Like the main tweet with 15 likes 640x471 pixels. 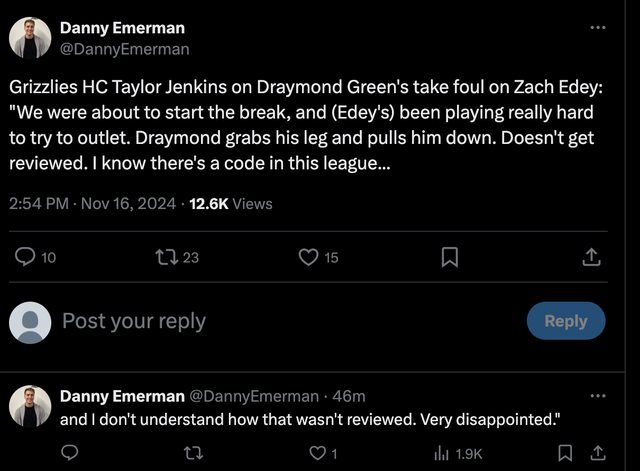click(308, 257)
